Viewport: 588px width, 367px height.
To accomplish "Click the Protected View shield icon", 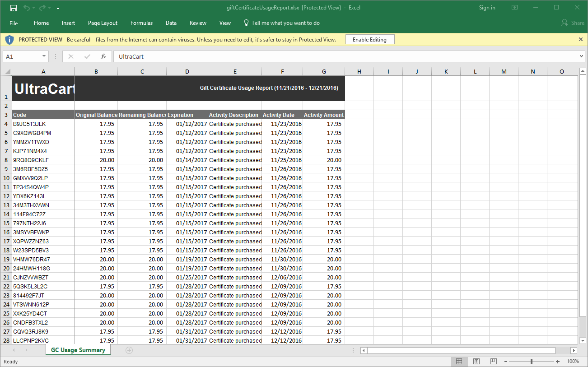I will click(9, 40).
